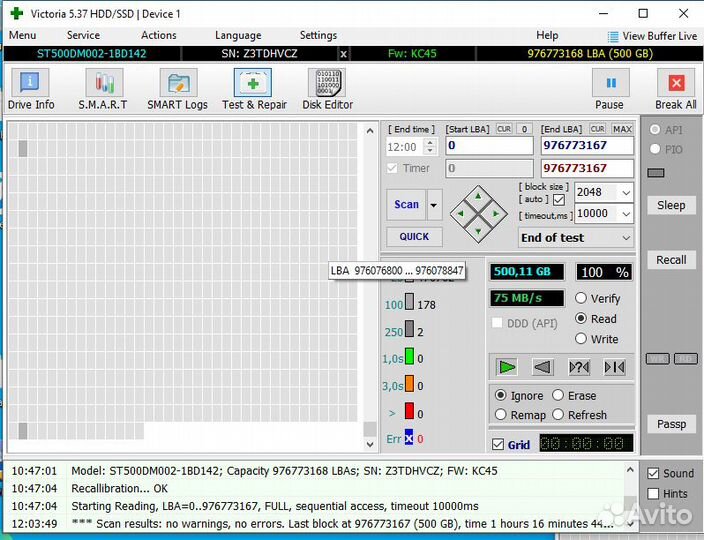Select the Write test mode
Image resolution: width=704 pixels, height=540 pixels.
click(x=581, y=339)
